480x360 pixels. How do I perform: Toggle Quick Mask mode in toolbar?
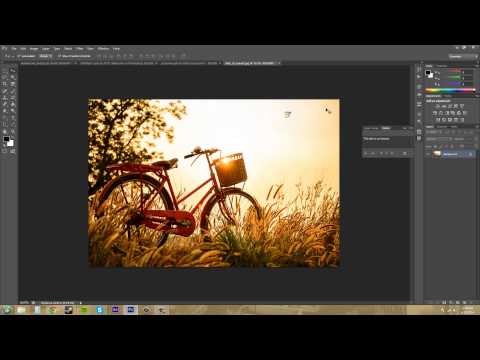(4, 151)
